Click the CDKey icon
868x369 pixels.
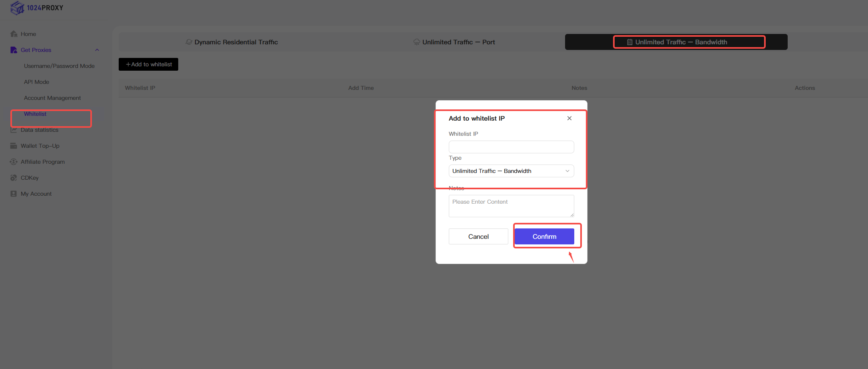[14, 178]
